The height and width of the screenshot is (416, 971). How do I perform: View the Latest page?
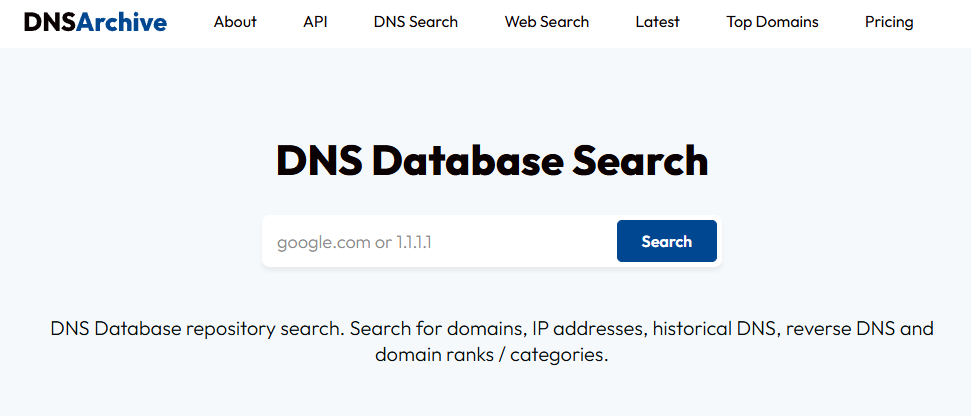658,22
